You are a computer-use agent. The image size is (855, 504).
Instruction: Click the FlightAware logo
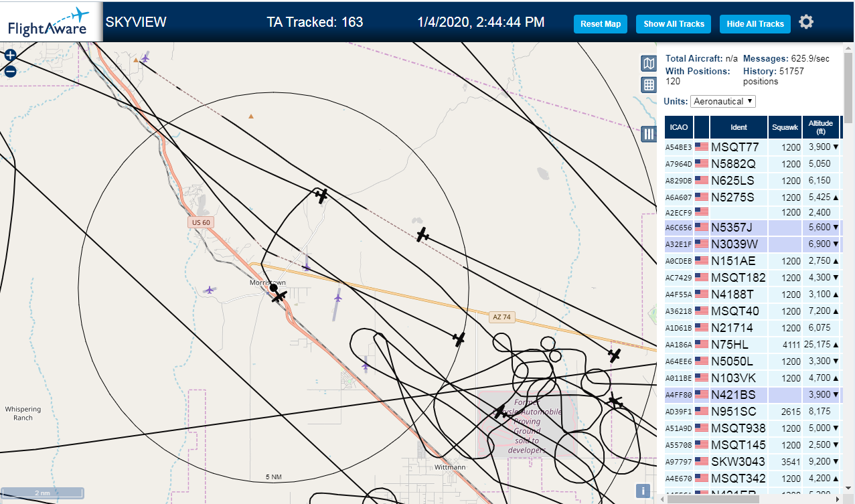click(x=51, y=21)
